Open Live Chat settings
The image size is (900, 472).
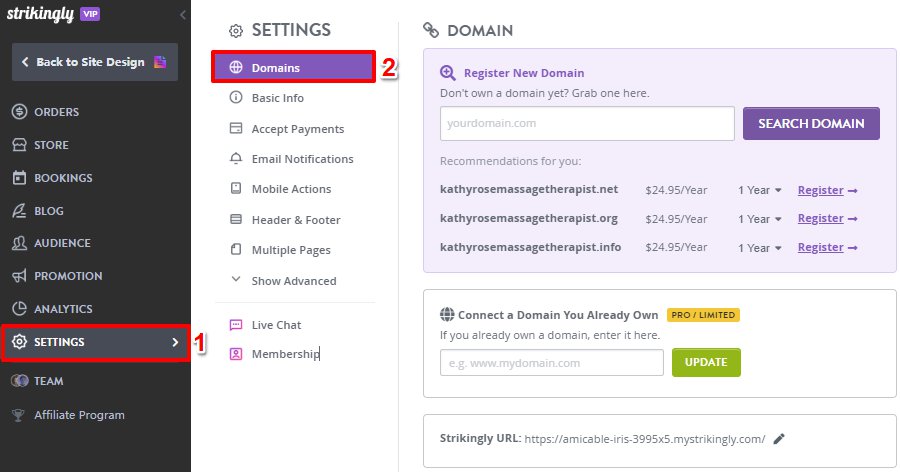coord(276,325)
